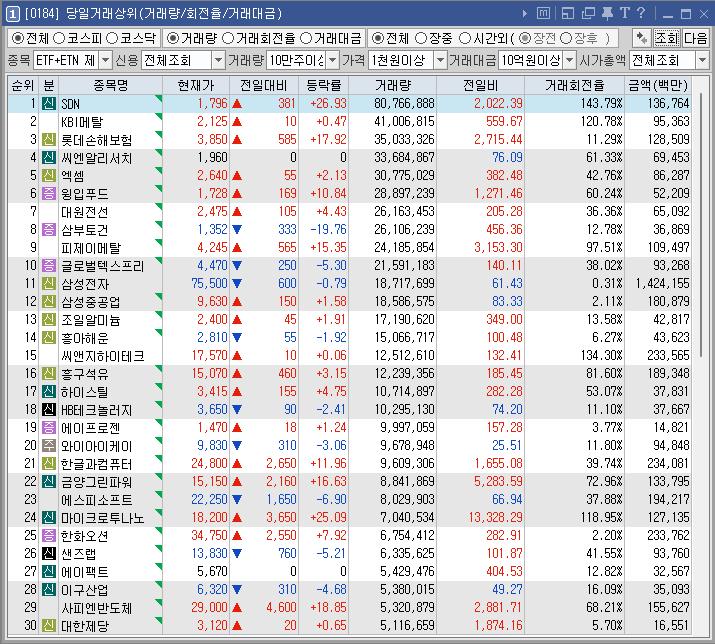Click the 순위 column header

[x=23, y=85]
